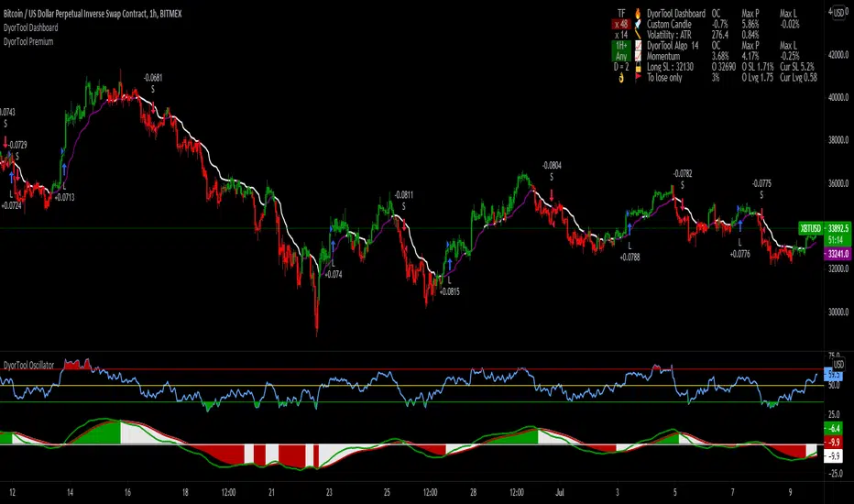Click the Volatility : ATR label
This screenshot has width=854, height=504.
(x=669, y=35)
